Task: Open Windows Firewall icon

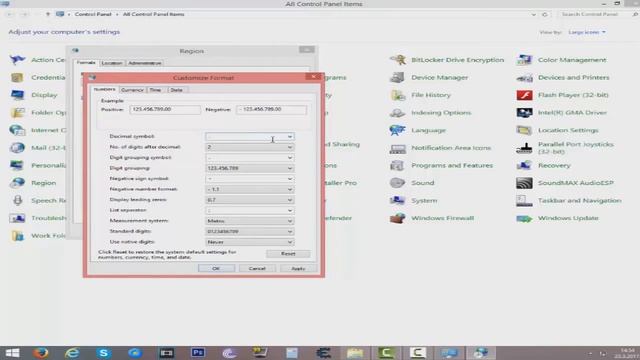Action: pyautogui.click(x=397, y=218)
